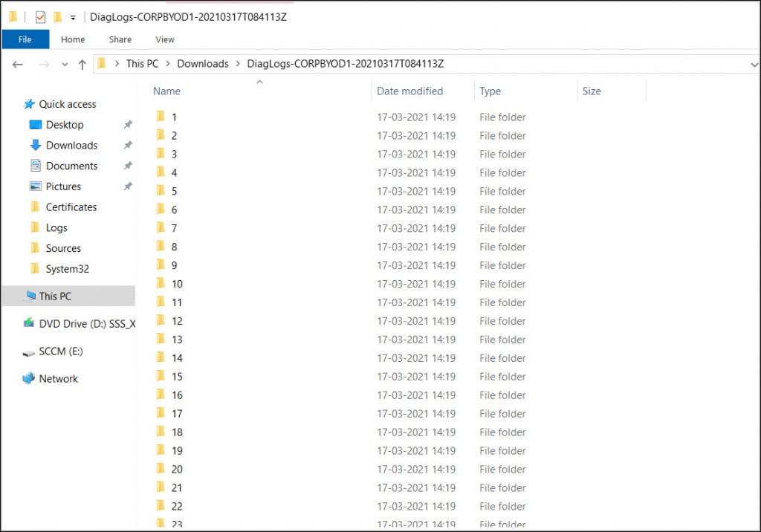Select Logs folder in navigation pane
This screenshot has height=532, width=761.
click(x=56, y=227)
